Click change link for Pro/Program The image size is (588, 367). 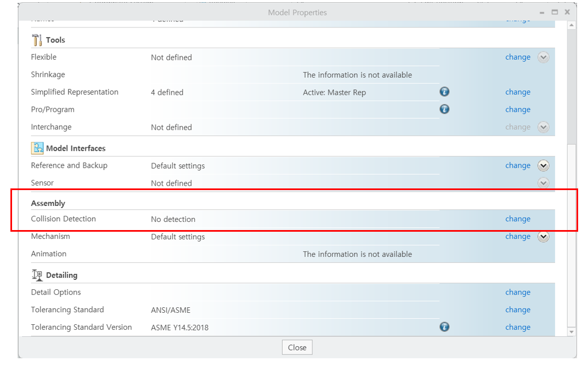[517, 110]
